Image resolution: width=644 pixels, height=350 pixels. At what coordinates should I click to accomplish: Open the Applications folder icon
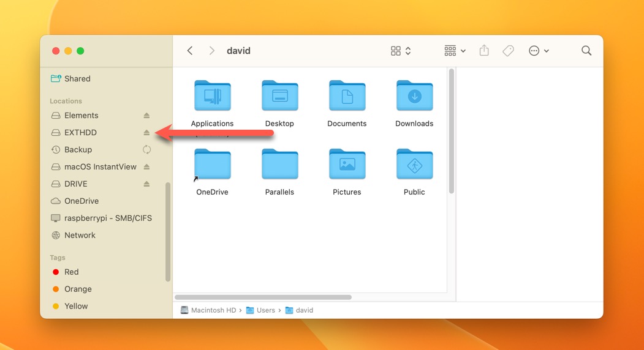tap(213, 95)
